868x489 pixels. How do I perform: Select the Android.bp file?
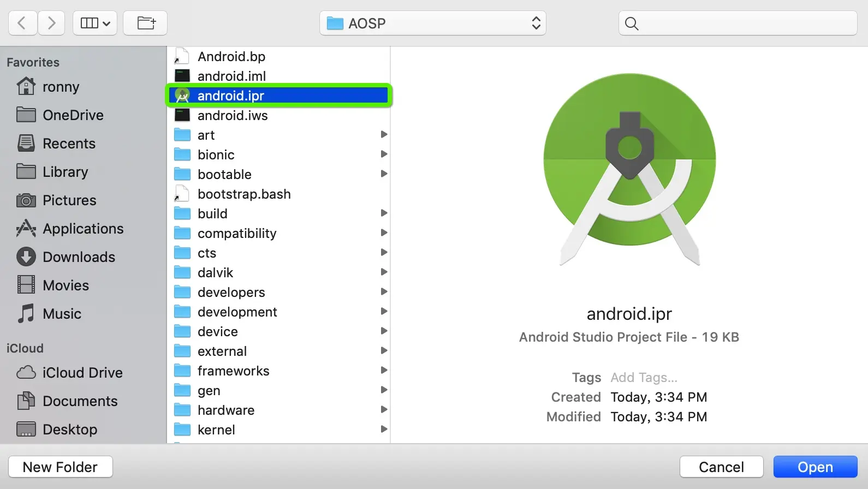[x=278, y=56]
